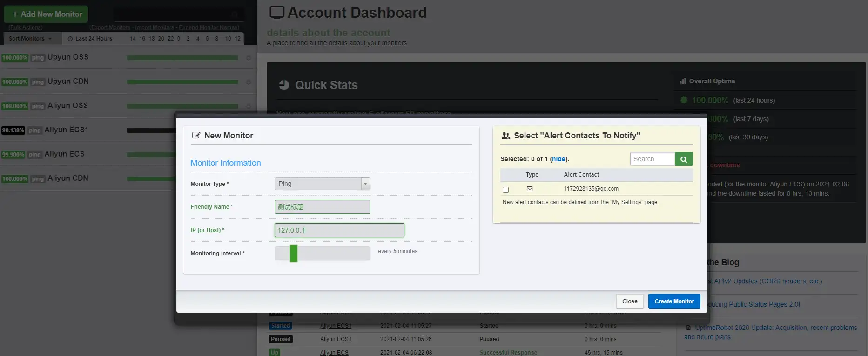Open the gear settings icon for Aliyun OSS
Image resolution: width=868 pixels, height=356 pixels.
[249, 106]
